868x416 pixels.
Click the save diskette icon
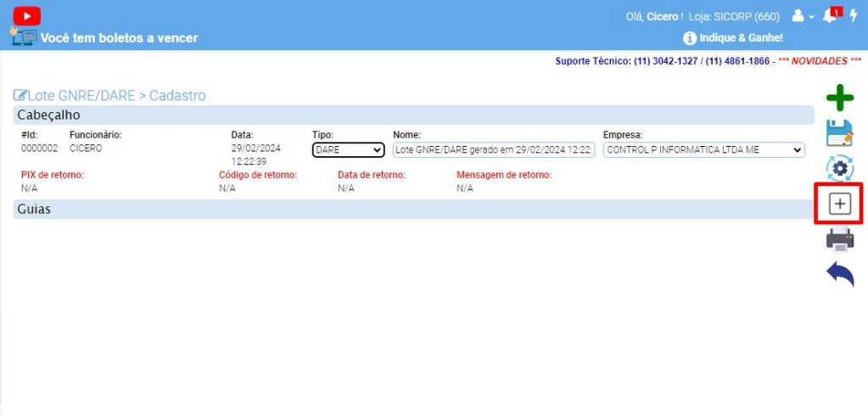[x=840, y=133]
